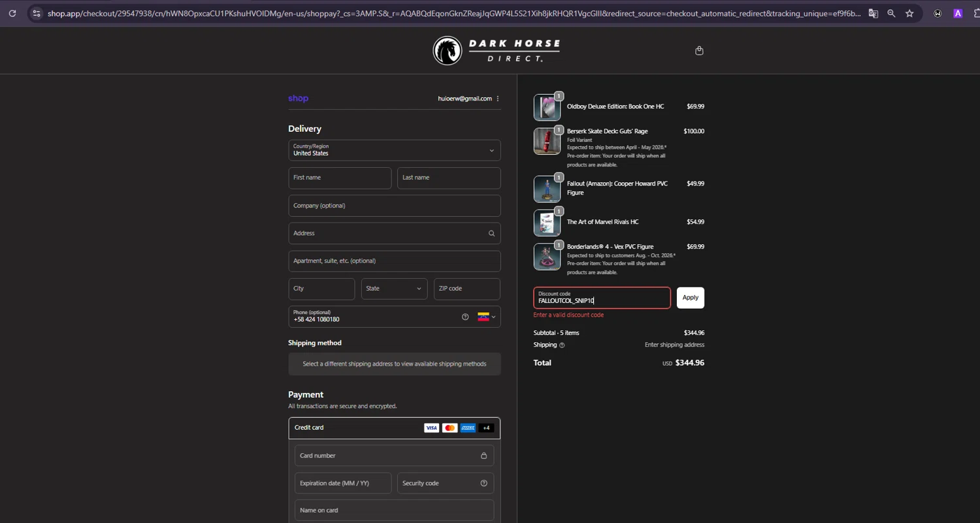Click The Art of Marvel Rivals thumbnail
980x523 pixels.
547,223
